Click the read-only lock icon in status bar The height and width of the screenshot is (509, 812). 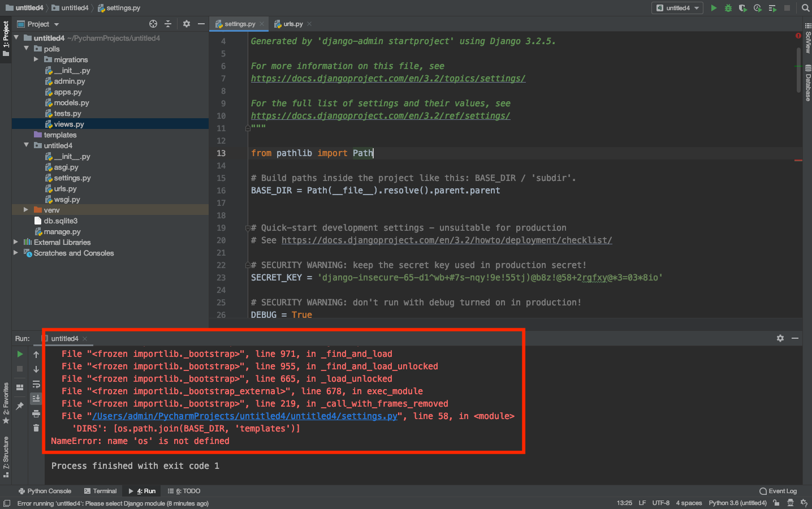coord(776,503)
